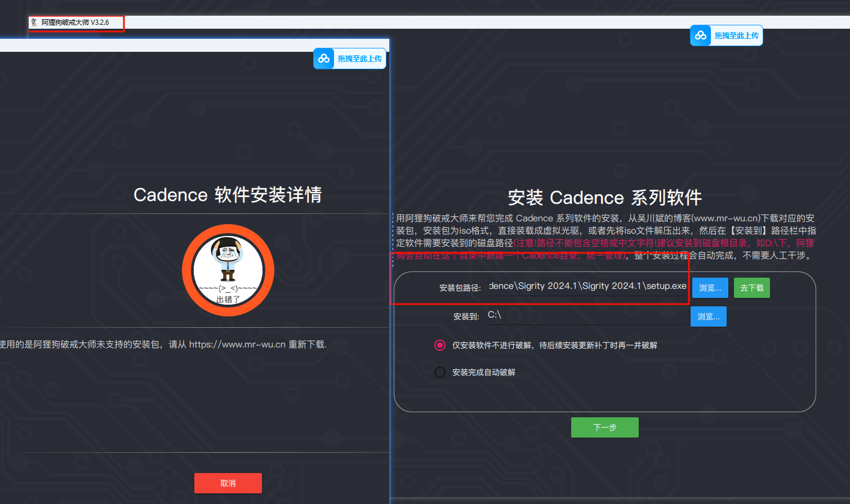
Task: Select the 仅安装软件不进行破解 radio option
Action: tap(440, 345)
